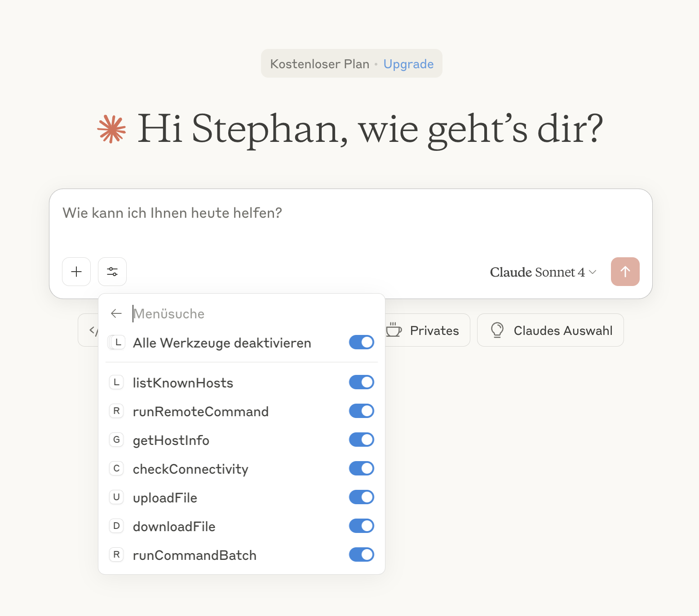Click the Claudes Auswahl suggestion button
Image resolution: width=699 pixels, height=616 pixels.
(550, 330)
